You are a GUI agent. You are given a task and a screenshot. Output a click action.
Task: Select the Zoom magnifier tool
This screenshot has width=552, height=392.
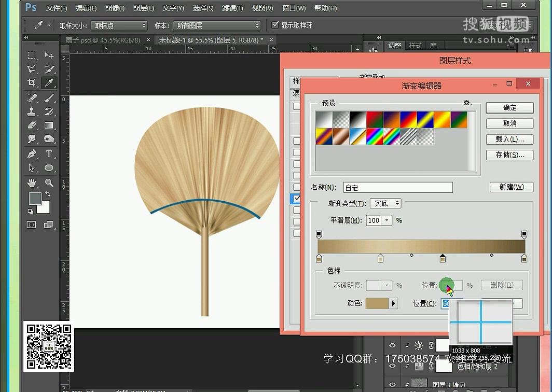49,183
